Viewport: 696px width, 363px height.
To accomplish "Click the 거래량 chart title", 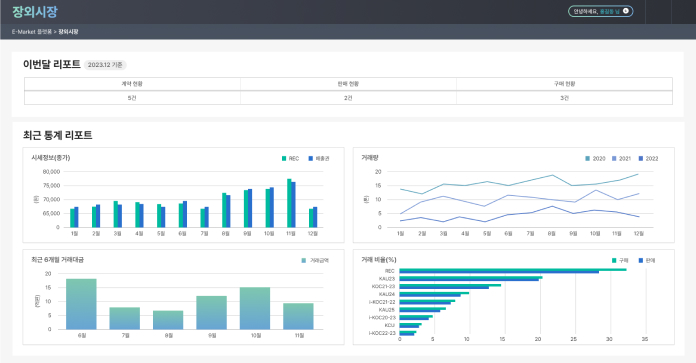I will click(x=370, y=158).
